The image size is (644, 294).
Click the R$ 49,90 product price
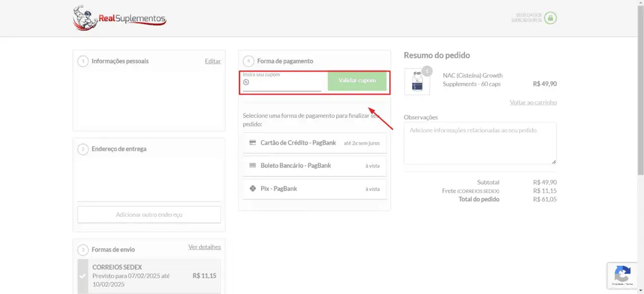pos(544,84)
